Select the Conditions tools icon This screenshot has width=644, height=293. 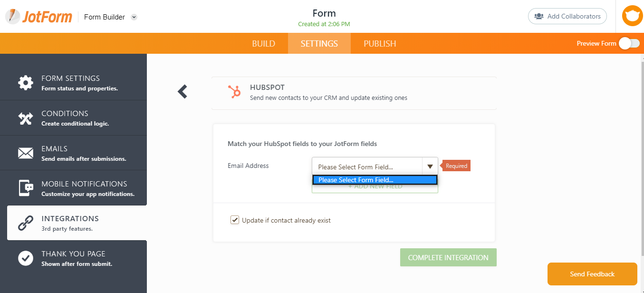click(26, 118)
